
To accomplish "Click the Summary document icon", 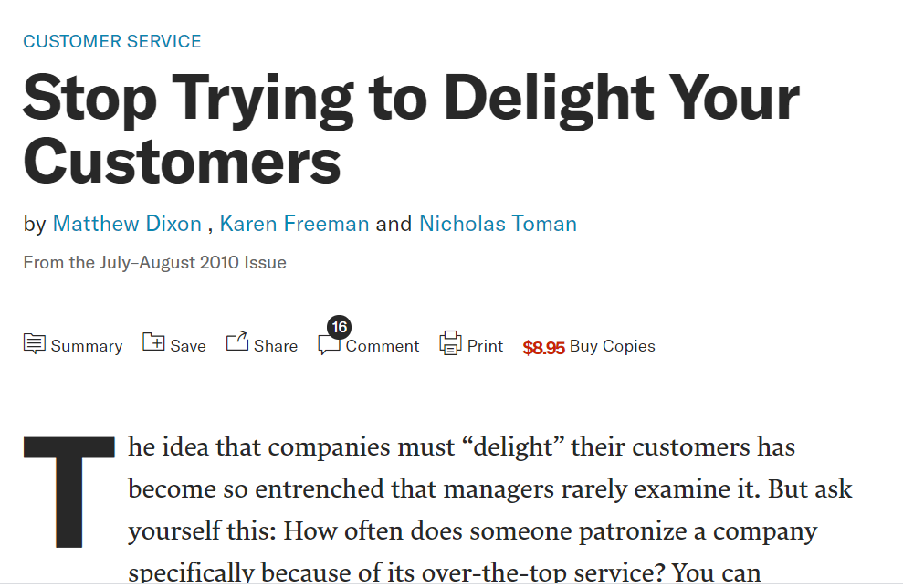I will click(34, 344).
